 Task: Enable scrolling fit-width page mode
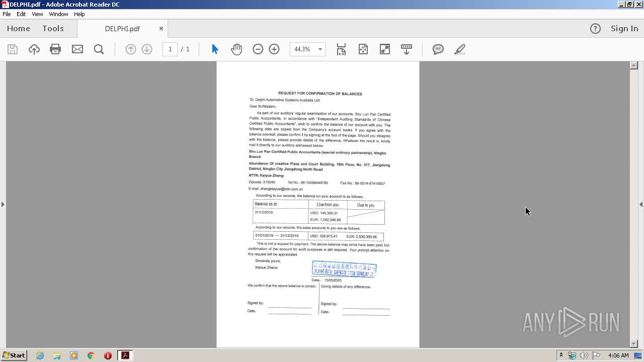341,49
